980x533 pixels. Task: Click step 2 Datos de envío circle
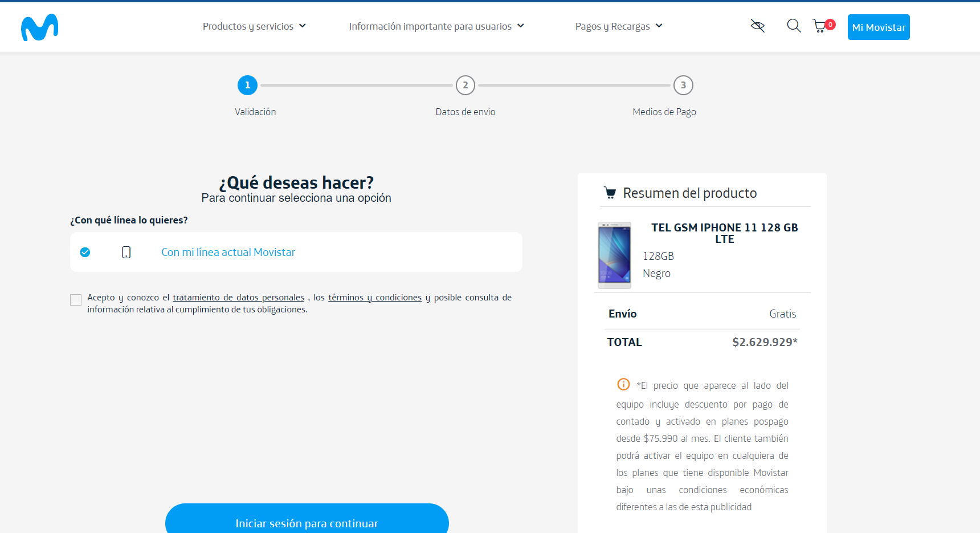click(x=465, y=86)
